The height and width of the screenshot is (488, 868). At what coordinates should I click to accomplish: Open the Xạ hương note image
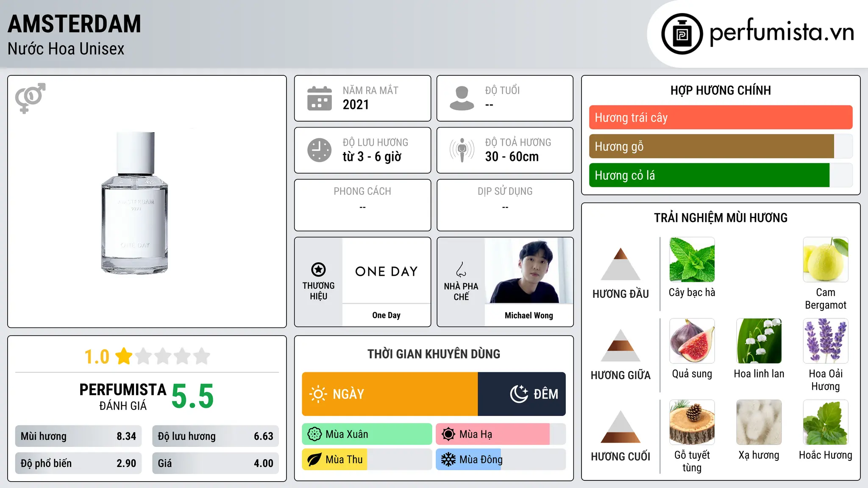759,422
